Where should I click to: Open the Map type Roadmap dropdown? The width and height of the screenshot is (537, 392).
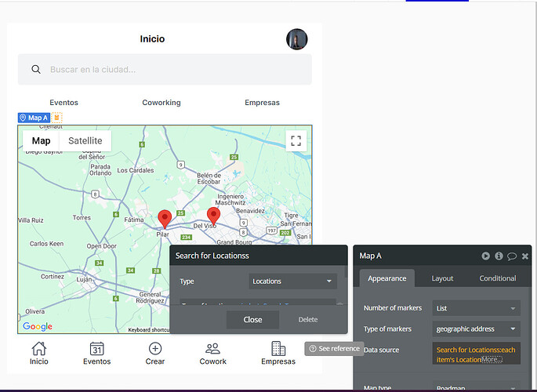(477, 387)
